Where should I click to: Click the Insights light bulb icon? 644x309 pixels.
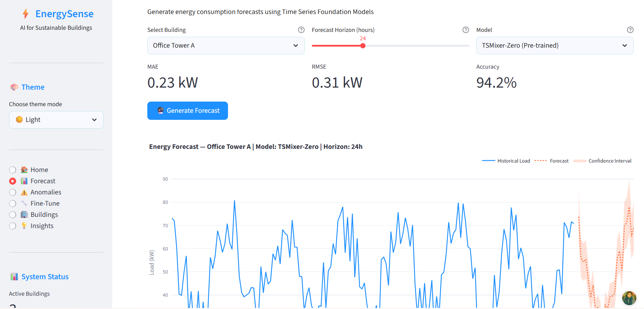tap(24, 226)
